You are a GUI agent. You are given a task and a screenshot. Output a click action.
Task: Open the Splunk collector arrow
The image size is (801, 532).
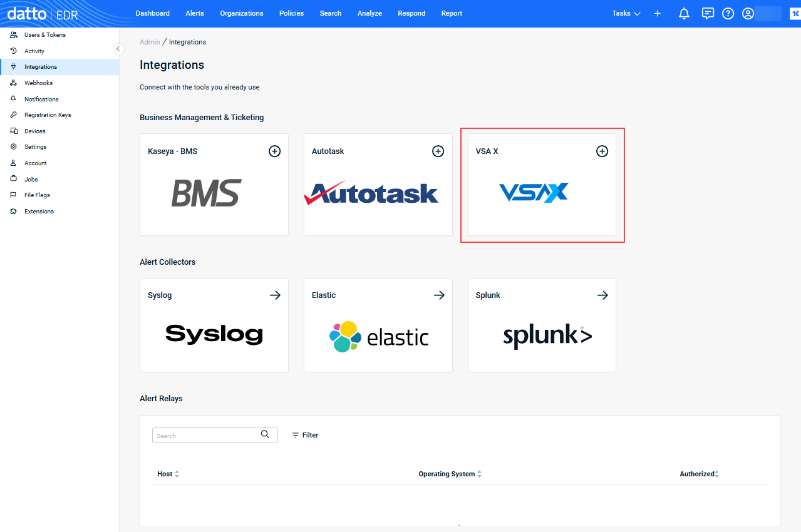(x=602, y=295)
